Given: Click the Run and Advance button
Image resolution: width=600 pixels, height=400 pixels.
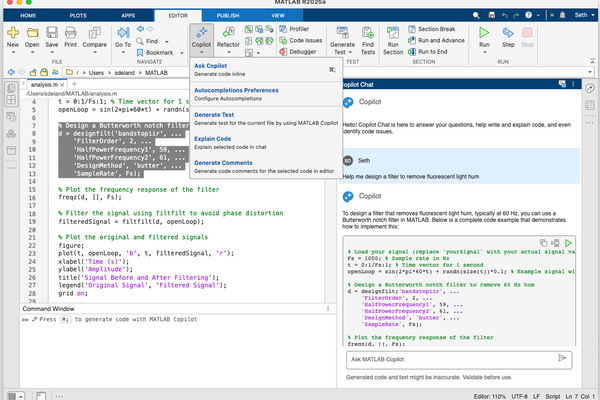Looking at the screenshot, I should pos(440,39).
